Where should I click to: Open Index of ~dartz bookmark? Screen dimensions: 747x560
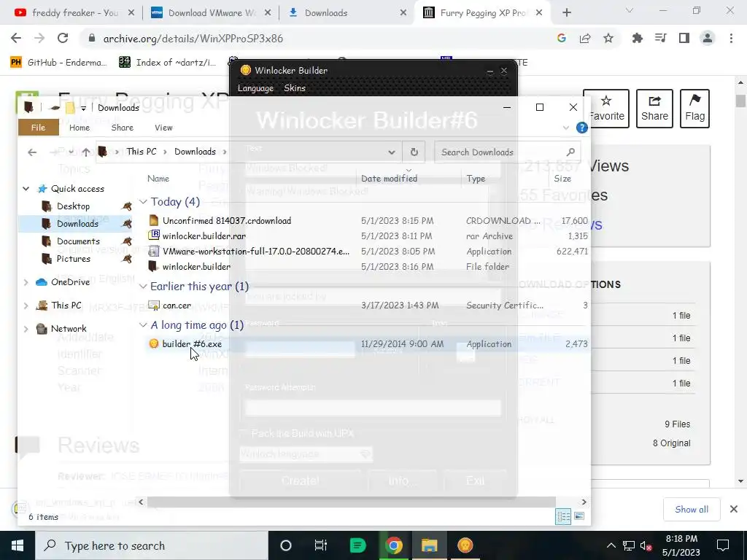point(167,63)
